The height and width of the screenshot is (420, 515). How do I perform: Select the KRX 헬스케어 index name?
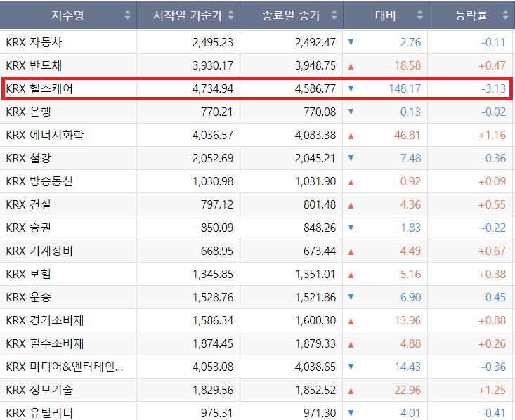39,88
